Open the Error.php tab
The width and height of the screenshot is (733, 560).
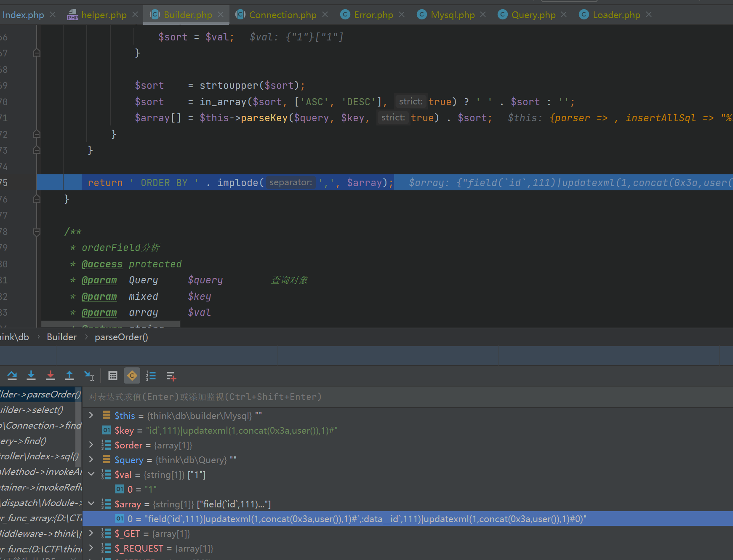coord(373,15)
